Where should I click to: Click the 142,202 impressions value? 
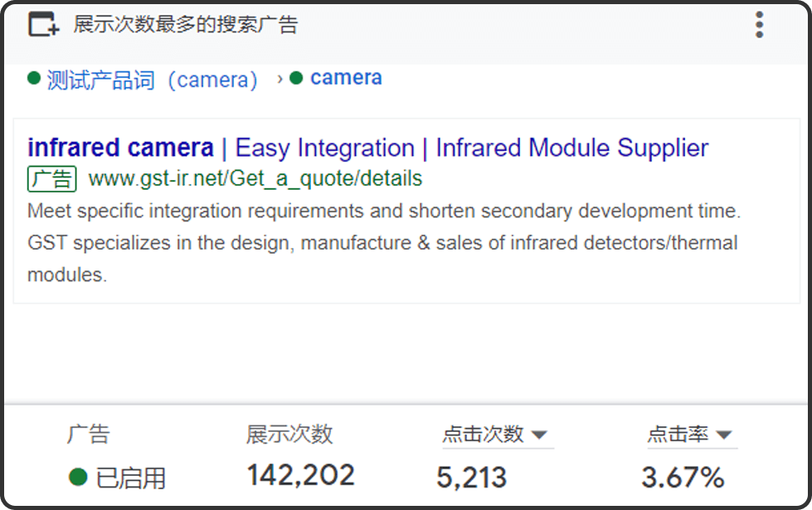pos(300,475)
